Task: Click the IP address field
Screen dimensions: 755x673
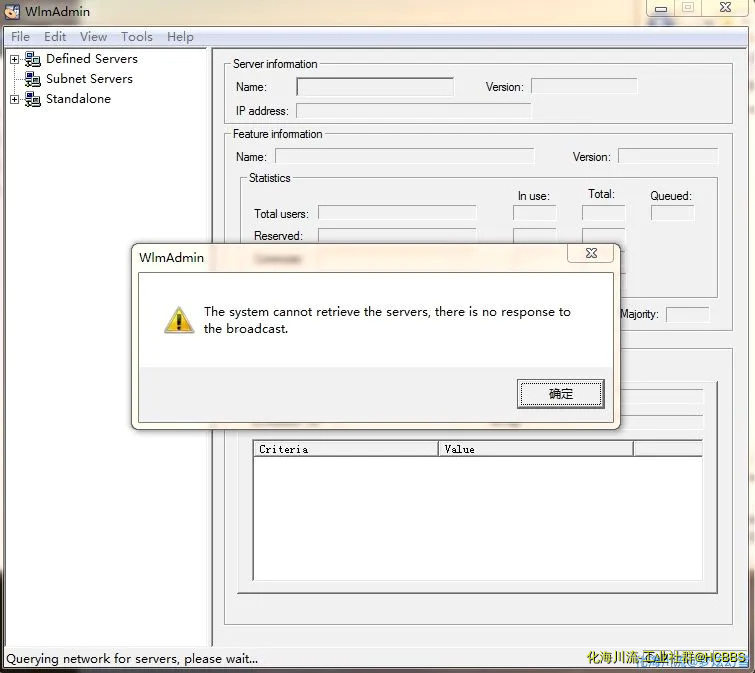Action: (x=414, y=111)
